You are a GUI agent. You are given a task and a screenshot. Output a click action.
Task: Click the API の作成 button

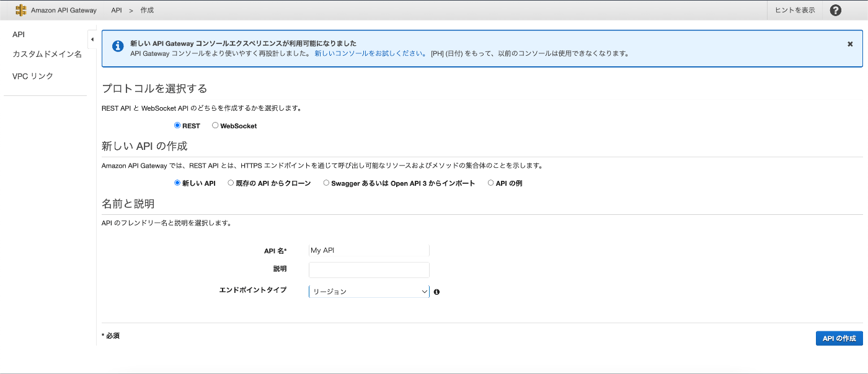(x=839, y=338)
